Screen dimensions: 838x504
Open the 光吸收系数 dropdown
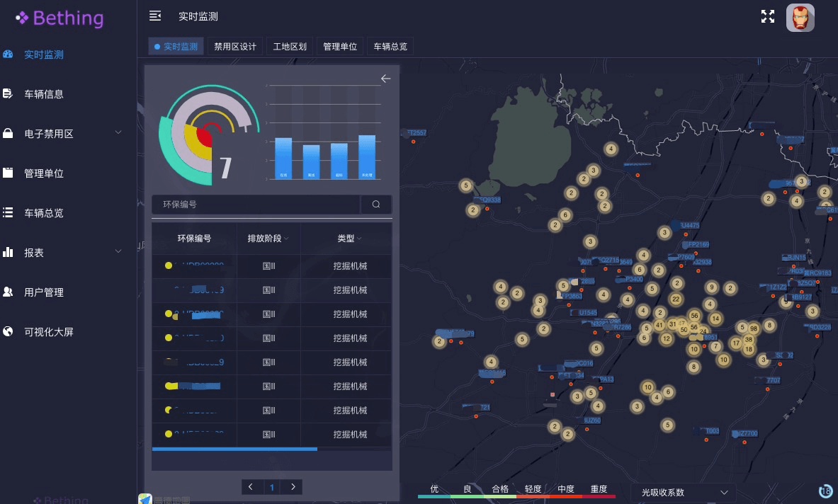tap(683, 492)
